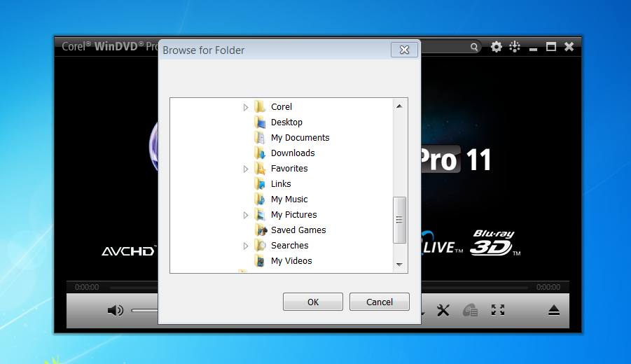Click the folder list scroll down arrow
Image resolution: width=631 pixels, height=364 pixels.
[x=399, y=265]
